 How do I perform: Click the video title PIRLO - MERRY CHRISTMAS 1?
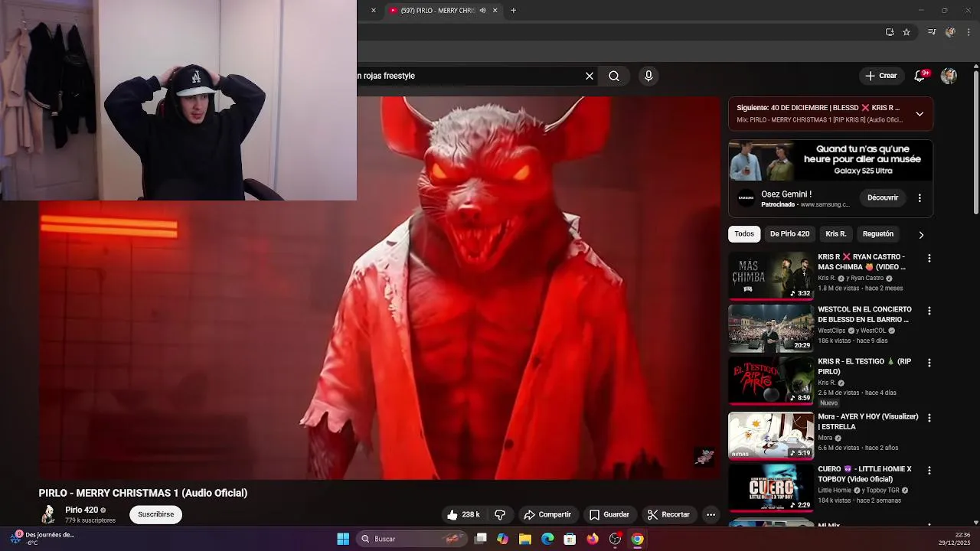coord(143,493)
